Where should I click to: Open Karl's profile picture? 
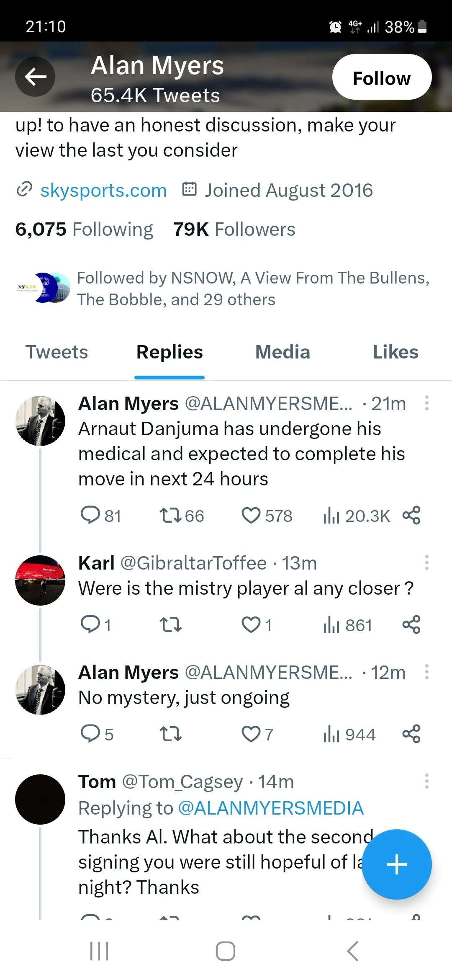[40, 580]
